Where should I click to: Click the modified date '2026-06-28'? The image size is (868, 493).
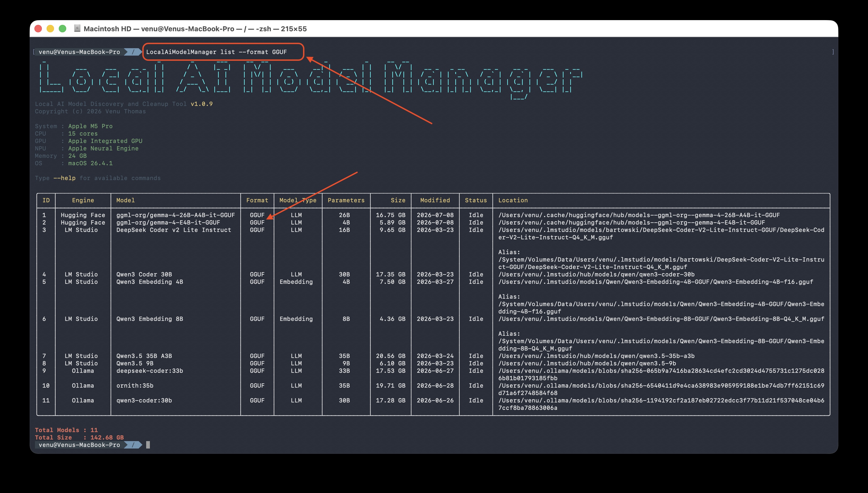click(x=435, y=386)
